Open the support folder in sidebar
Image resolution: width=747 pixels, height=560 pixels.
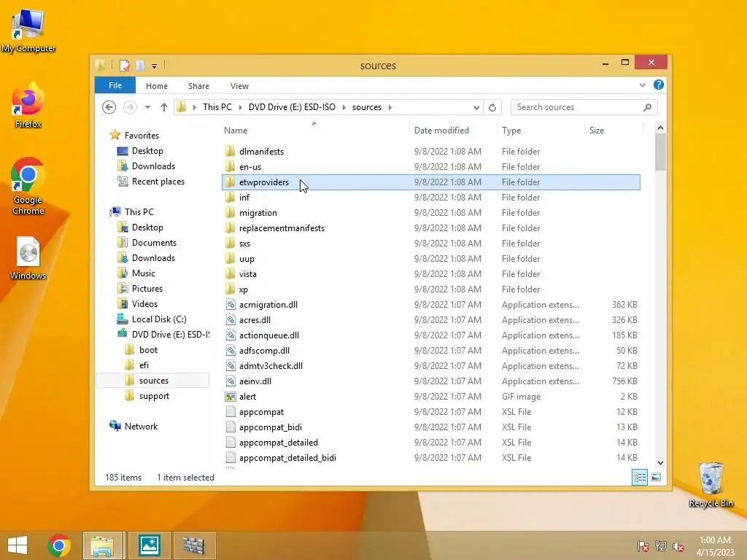(x=154, y=396)
